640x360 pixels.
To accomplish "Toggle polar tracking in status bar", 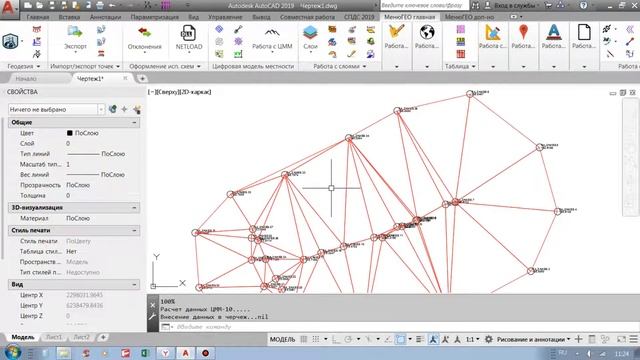I will click(348, 339).
